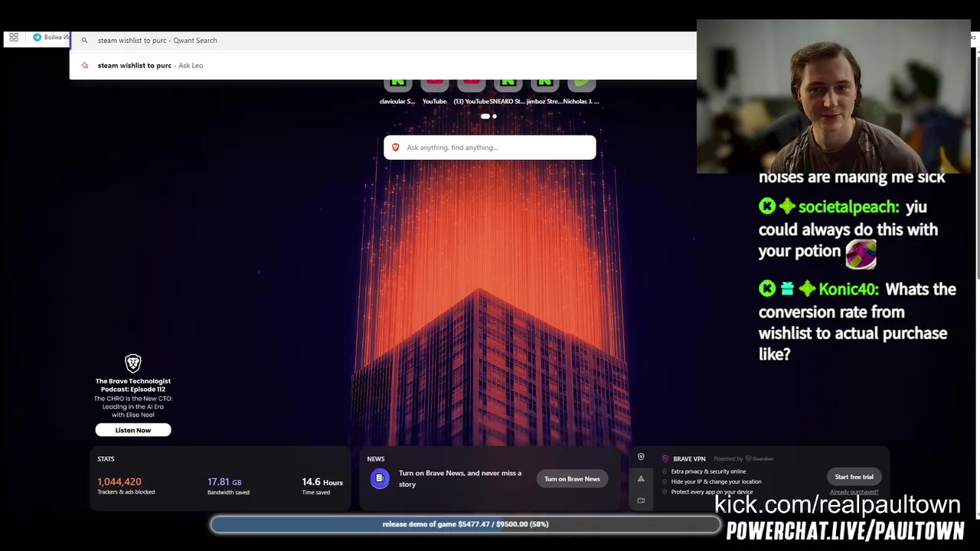Select the Qwant Search suggestion row

[383, 41]
